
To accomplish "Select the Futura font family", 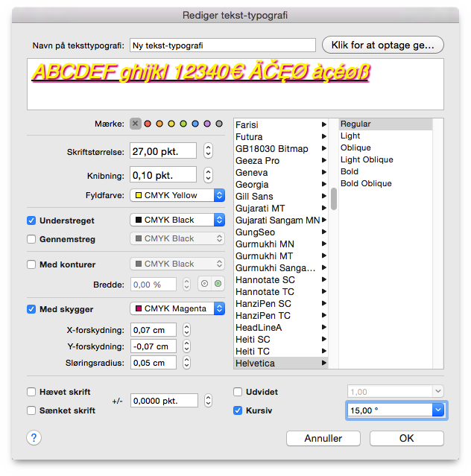I will pyautogui.click(x=281, y=137).
